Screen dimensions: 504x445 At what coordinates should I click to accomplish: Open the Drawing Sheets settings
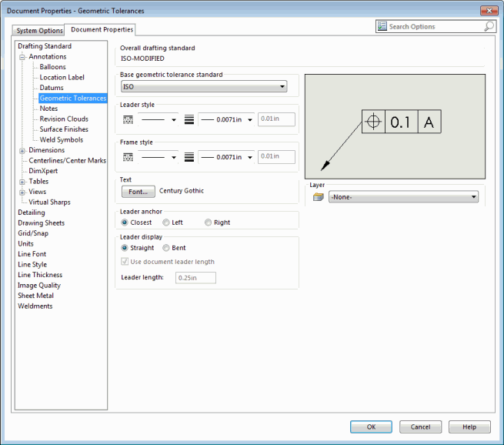(41, 222)
